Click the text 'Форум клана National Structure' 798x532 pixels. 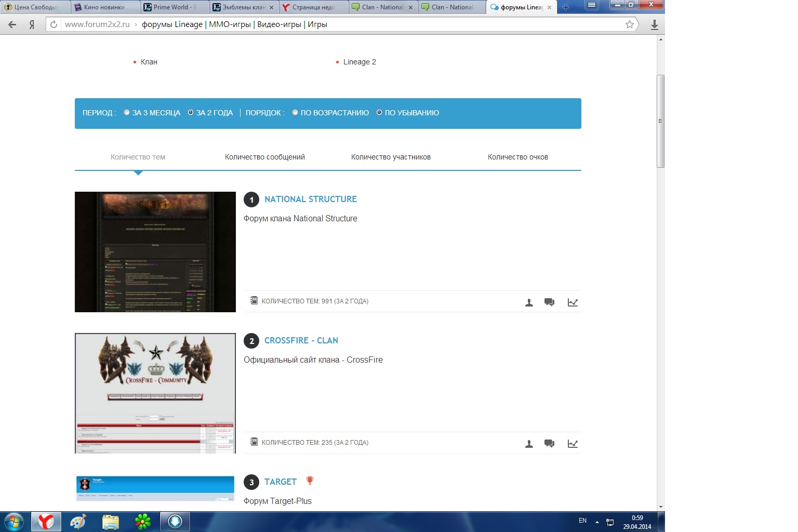click(300, 219)
